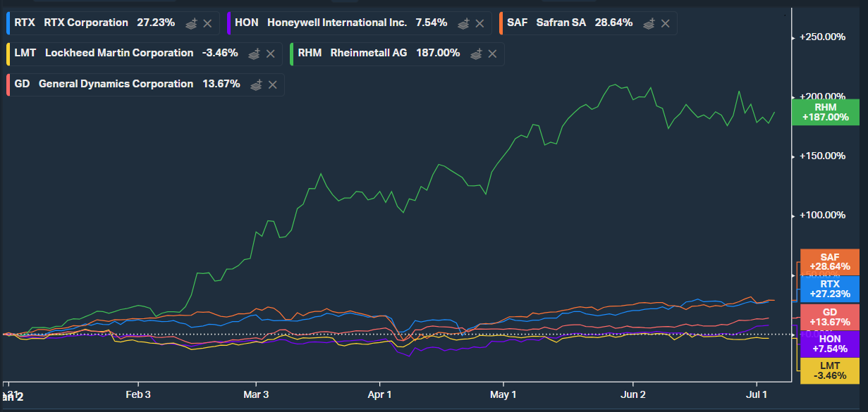Click the Feb 3 date on the time axis
Viewport: 868px width, 412px height.
pos(138,394)
